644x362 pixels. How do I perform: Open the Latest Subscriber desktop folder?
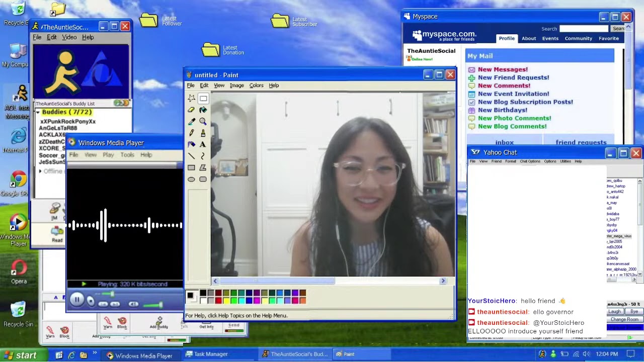294,21
